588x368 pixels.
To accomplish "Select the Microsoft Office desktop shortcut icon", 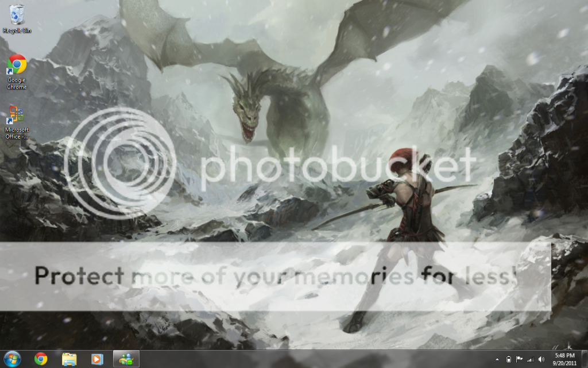I will [17, 115].
